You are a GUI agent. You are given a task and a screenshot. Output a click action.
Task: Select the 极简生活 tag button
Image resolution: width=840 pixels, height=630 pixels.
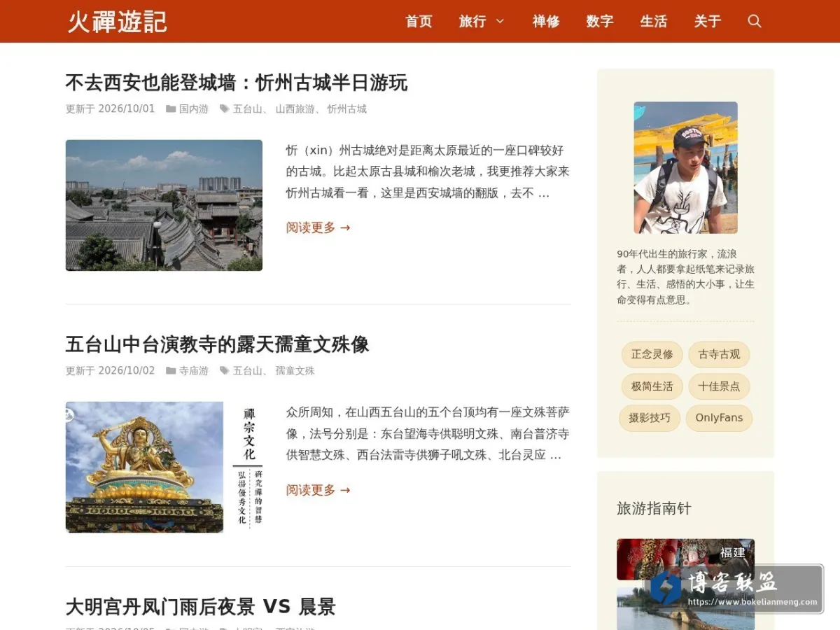point(652,386)
